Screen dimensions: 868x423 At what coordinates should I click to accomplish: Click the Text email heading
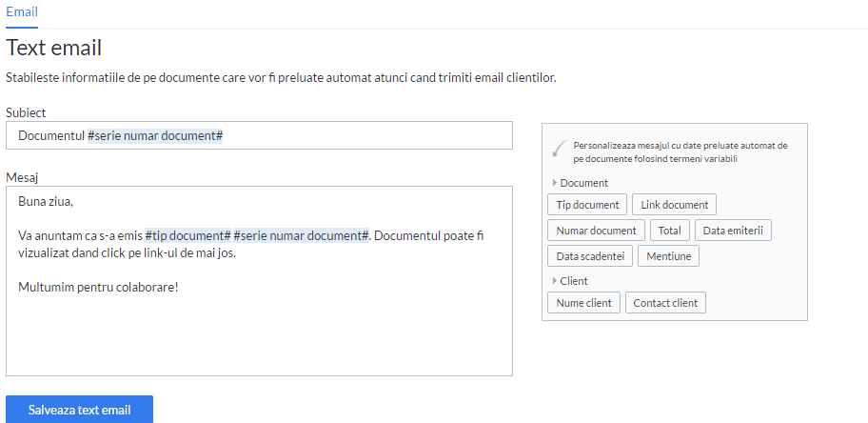click(53, 49)
